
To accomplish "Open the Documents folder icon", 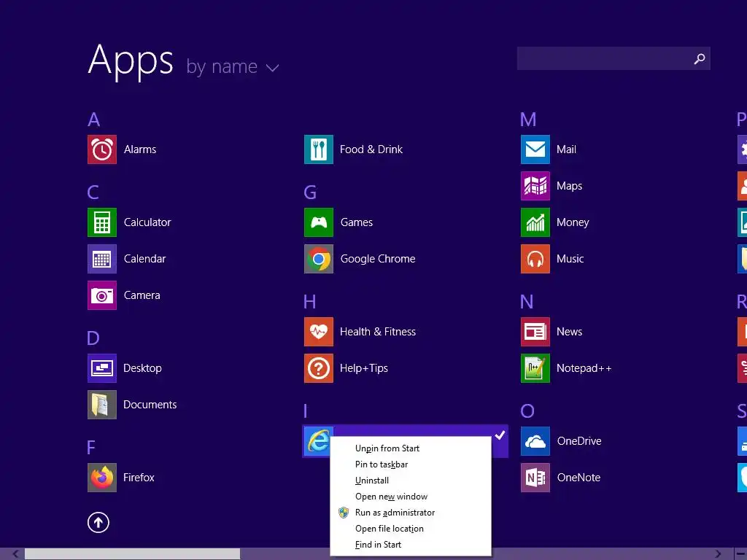I will [102, 405].
